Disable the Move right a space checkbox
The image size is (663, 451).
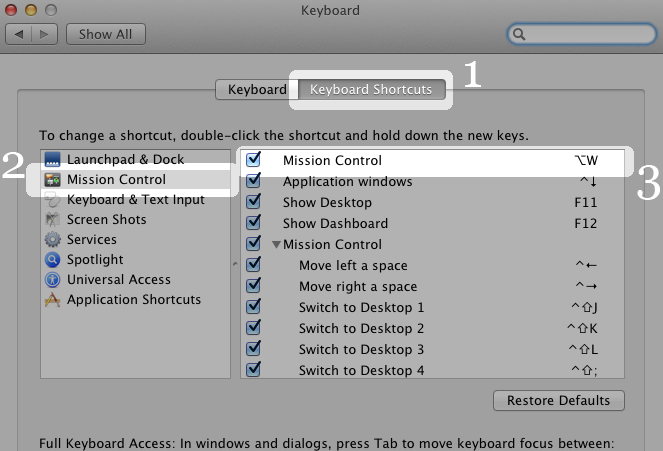pos(253,285)
